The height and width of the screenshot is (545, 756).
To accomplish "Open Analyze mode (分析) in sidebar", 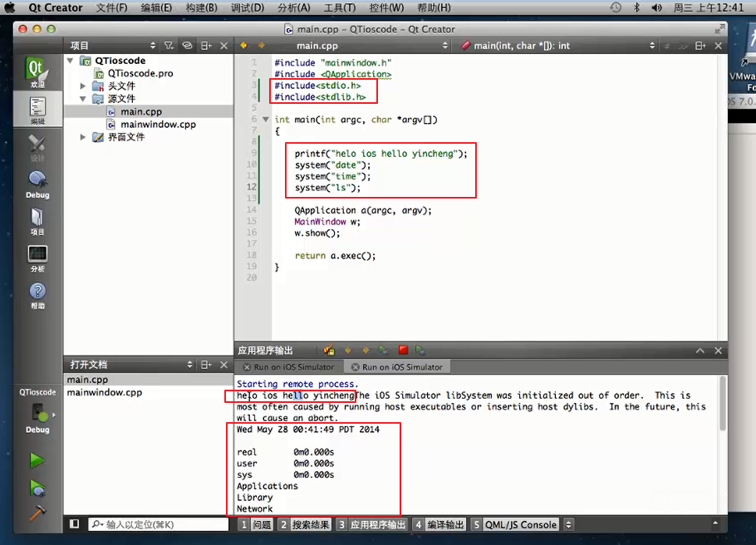I will click(x=37, y=258).
